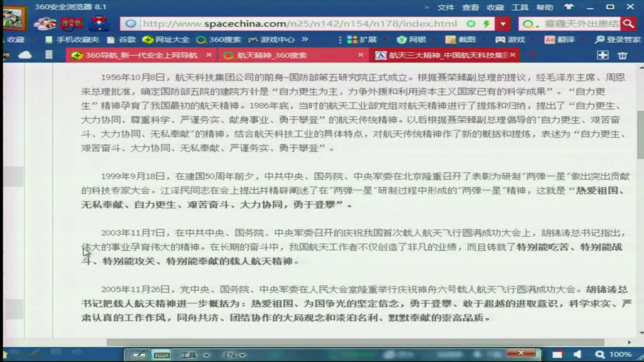Click the on-screen keyboard icon
Screen dimensions: 644x362
tap(162, 355)
